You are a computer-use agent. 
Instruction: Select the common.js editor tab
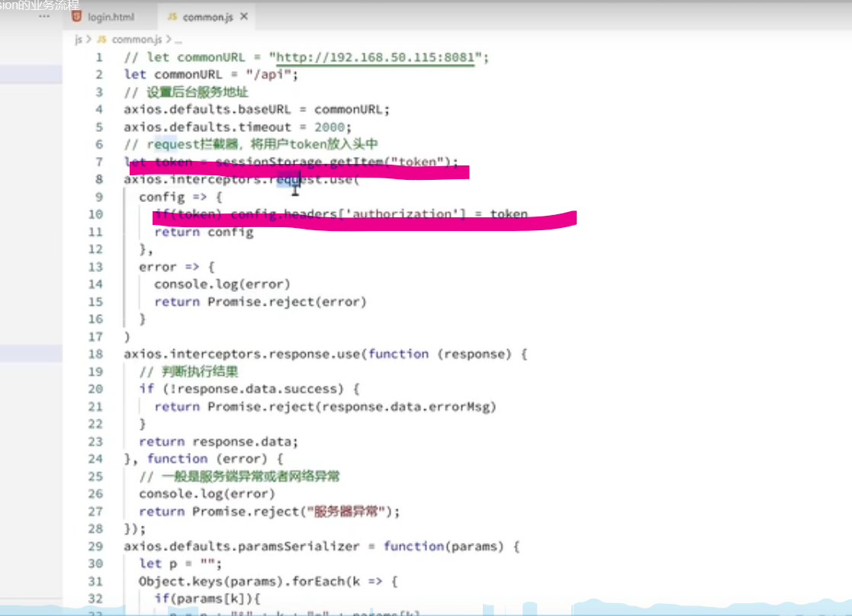(x=207, y=17)
